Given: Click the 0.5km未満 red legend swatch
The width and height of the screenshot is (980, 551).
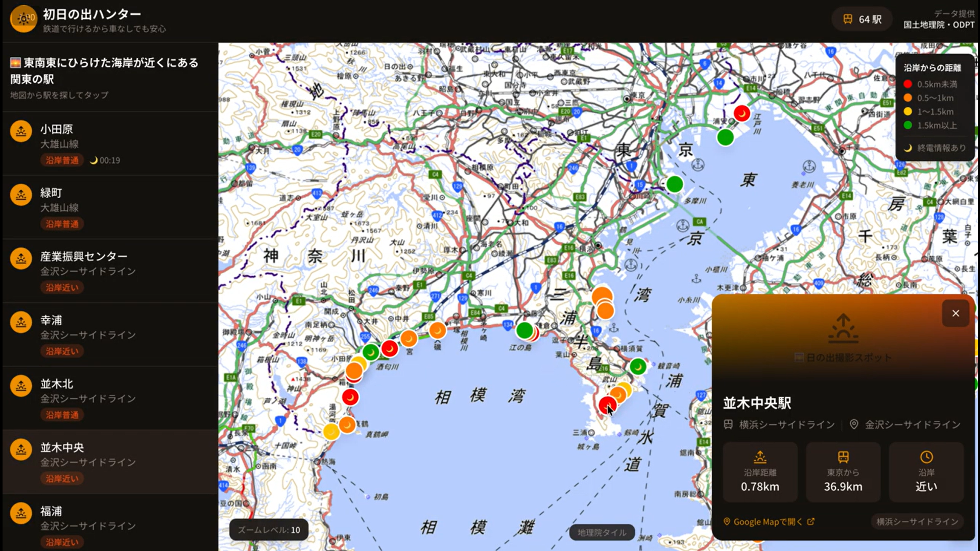Looking at the screenshot, I should pyautogui.click(x=907, y=84).
